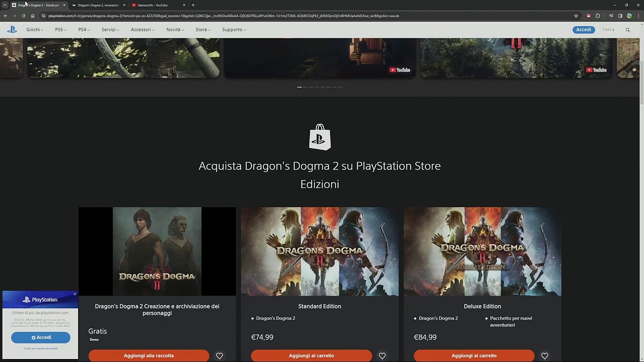
Task: Click Pacchetto per nuovi avventurieri text
Action: coord(511,322)
